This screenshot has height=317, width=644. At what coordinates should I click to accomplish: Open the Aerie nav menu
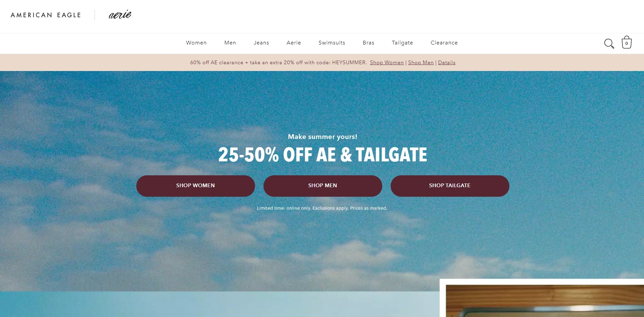click(294, 43)
